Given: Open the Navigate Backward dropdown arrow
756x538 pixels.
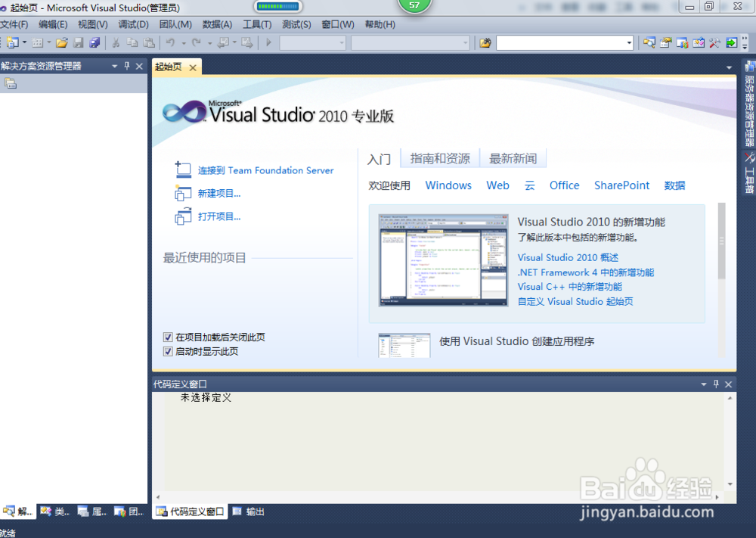Looking at the screenshot, I should 235,43.
